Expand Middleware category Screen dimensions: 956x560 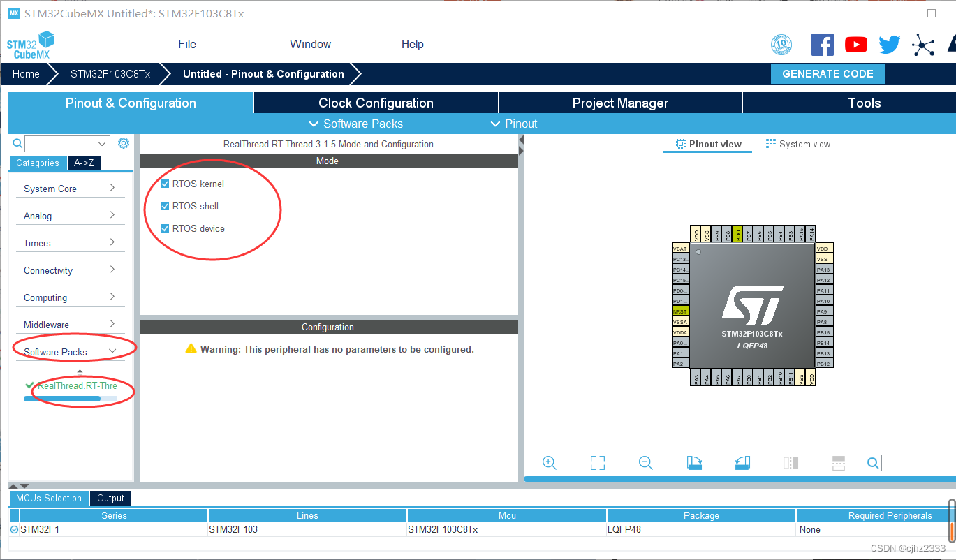pos(70,325)
